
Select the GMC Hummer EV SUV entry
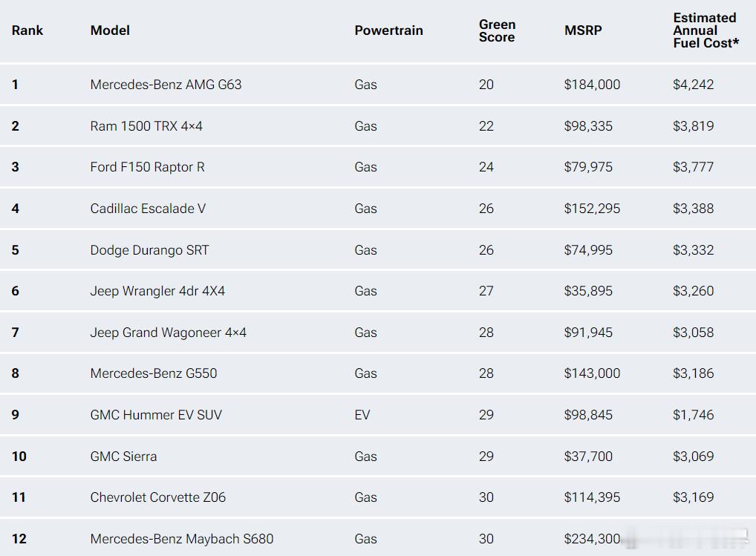(x=156, y=415)
